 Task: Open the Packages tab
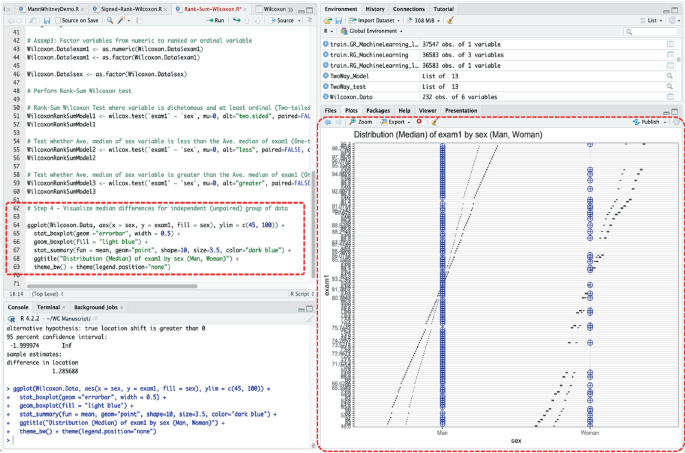(378, 110)
